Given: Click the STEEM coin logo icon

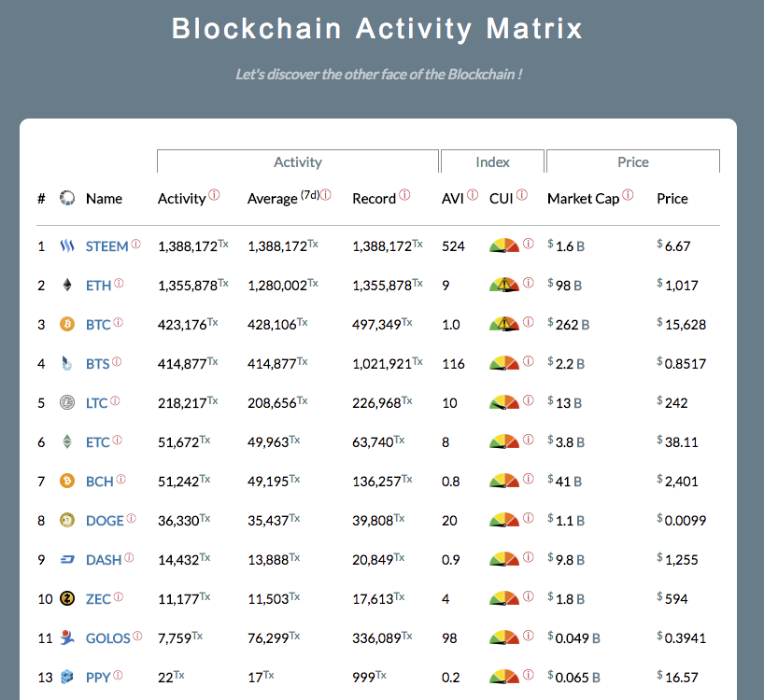Looking at the screenshot, I should pos(66,245).
